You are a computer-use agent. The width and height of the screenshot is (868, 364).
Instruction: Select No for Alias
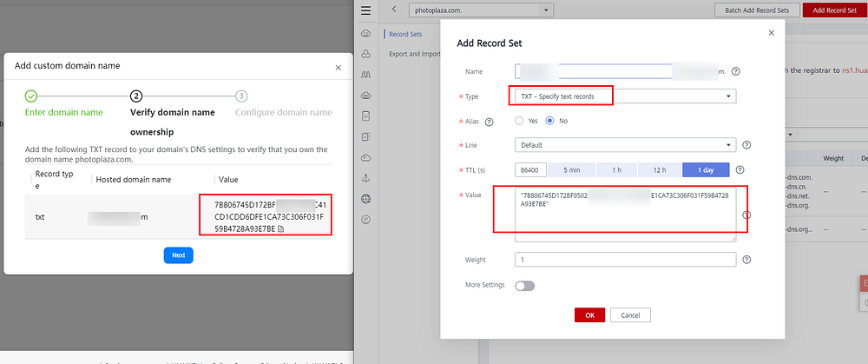tap(549, 121)
